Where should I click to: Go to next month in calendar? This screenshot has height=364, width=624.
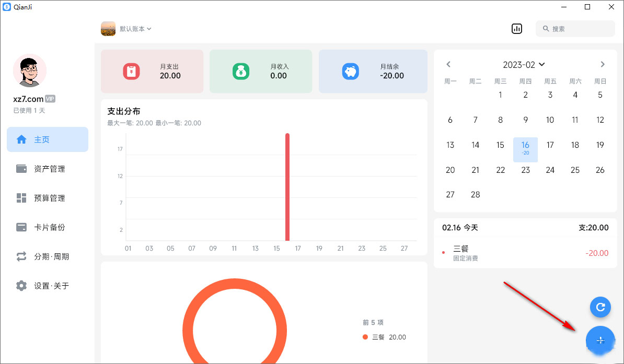coord(603,64)
